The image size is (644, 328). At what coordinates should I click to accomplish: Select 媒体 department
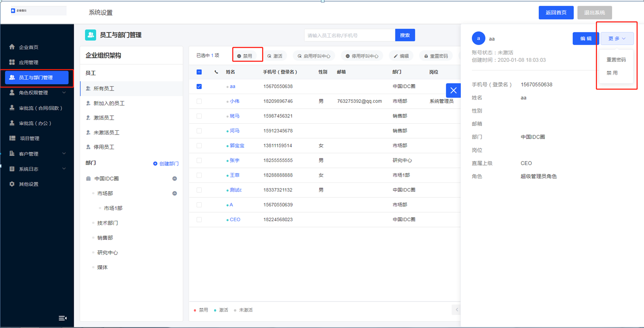coord(102,268)
